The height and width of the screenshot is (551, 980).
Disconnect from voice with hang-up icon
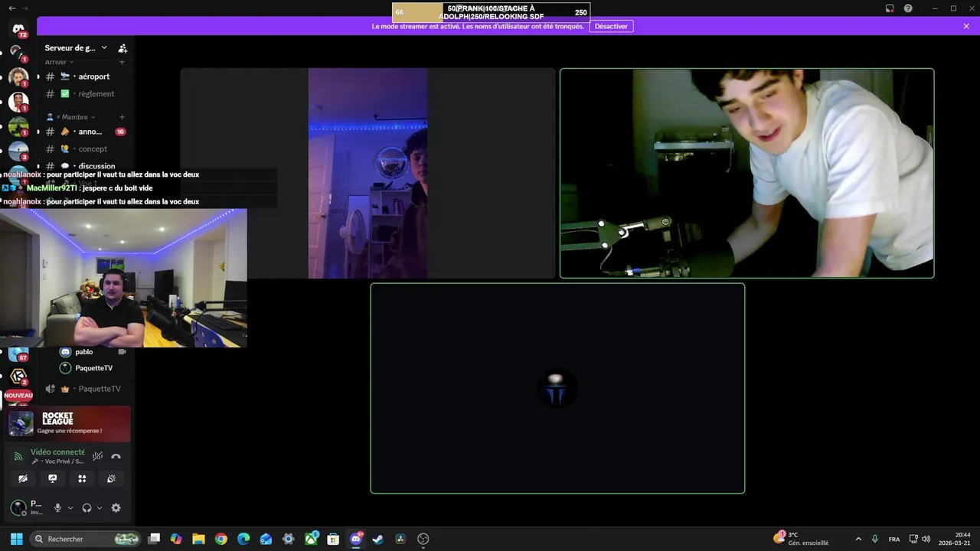[116, 456]
